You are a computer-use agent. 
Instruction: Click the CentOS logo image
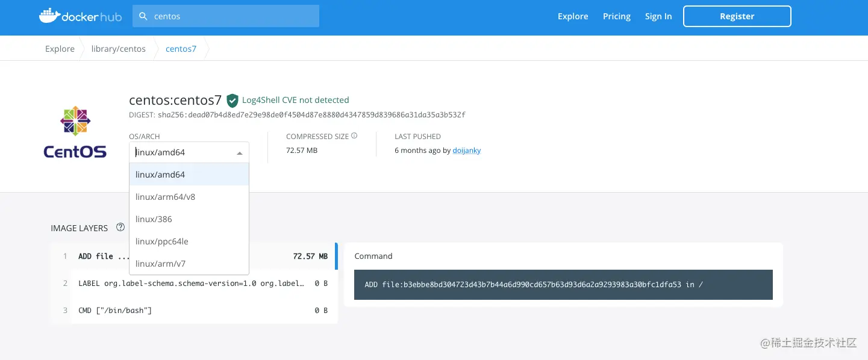point(75,132)
